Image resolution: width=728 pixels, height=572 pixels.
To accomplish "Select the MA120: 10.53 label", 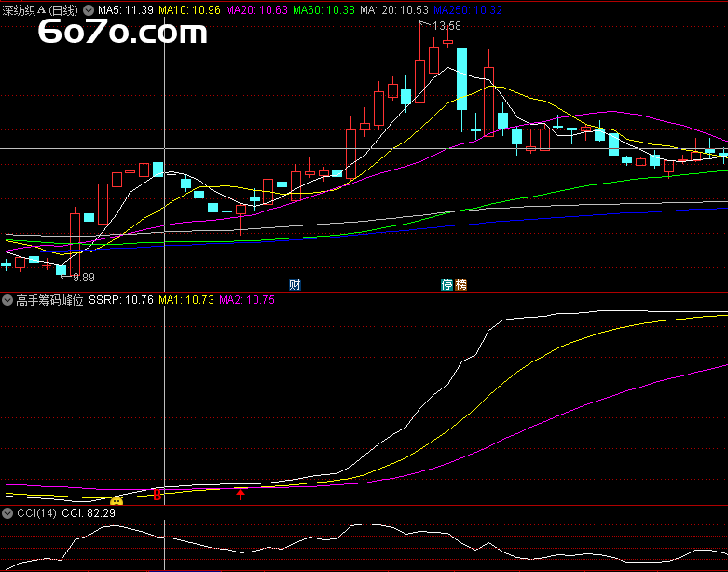I will click(394, 9).
